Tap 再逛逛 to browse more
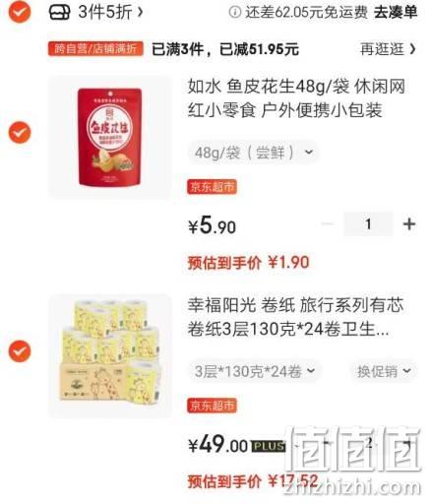 pos(388,49)
